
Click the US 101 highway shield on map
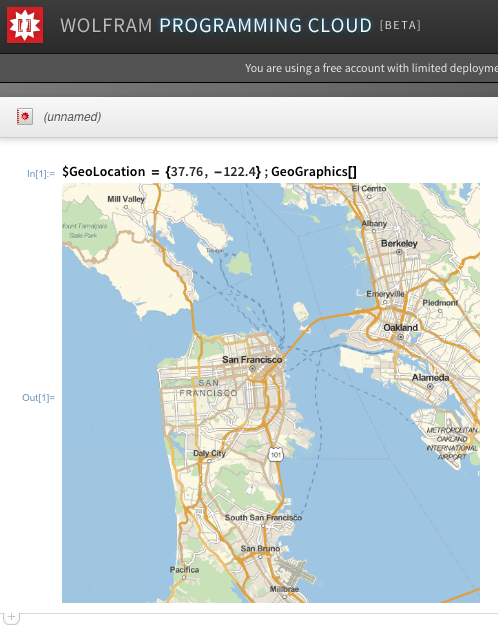pyautogui.click(x=275, y=455)
